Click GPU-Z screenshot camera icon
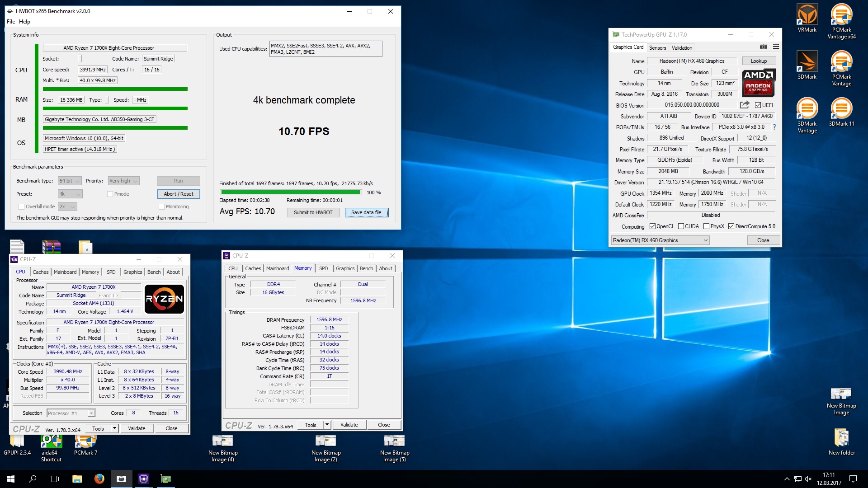The width and height of the screenshot is (868, 488). [x=763, y=47]
